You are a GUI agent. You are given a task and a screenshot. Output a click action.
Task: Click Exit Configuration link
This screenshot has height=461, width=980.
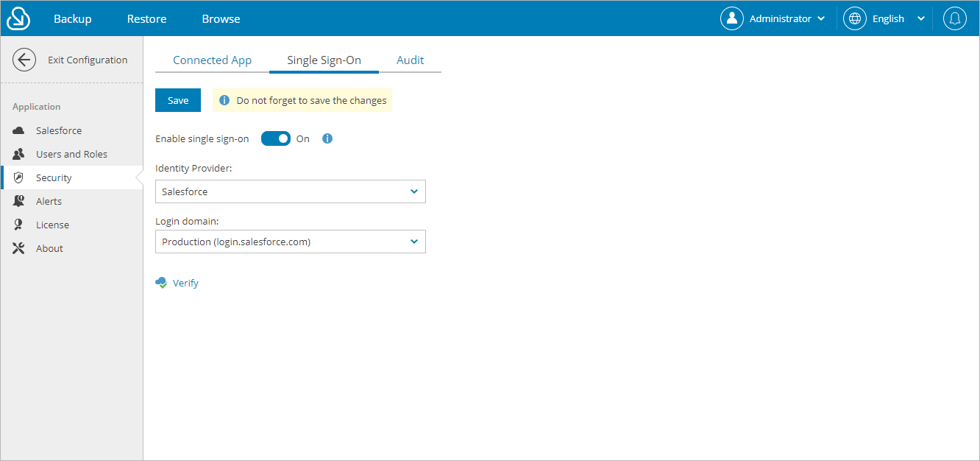[88, 60]
